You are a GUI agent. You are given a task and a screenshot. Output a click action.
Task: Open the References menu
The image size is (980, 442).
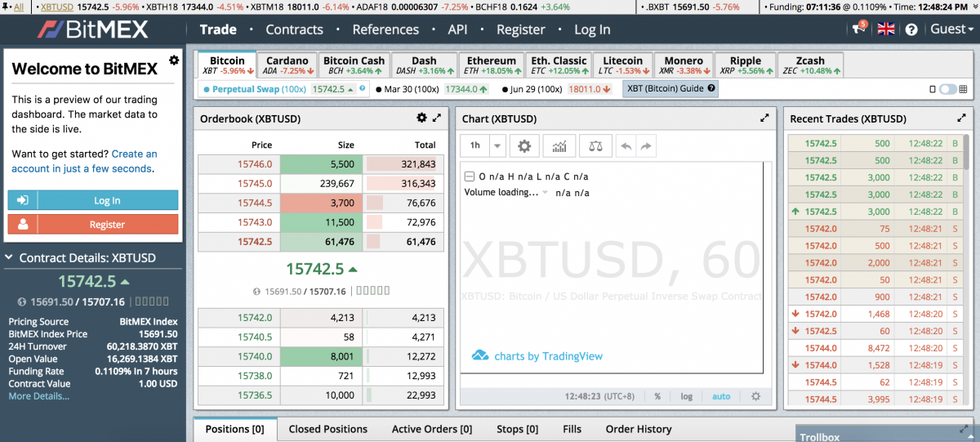coord(385,29)
